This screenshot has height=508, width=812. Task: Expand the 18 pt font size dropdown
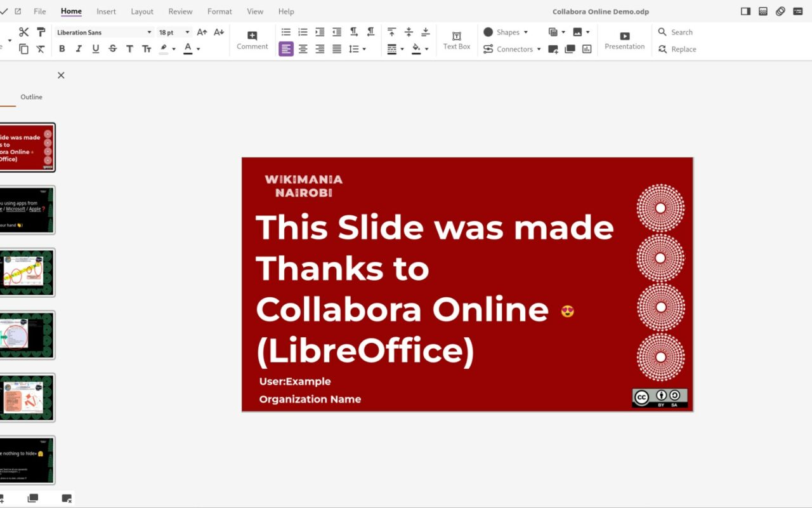tap(174, 32)
